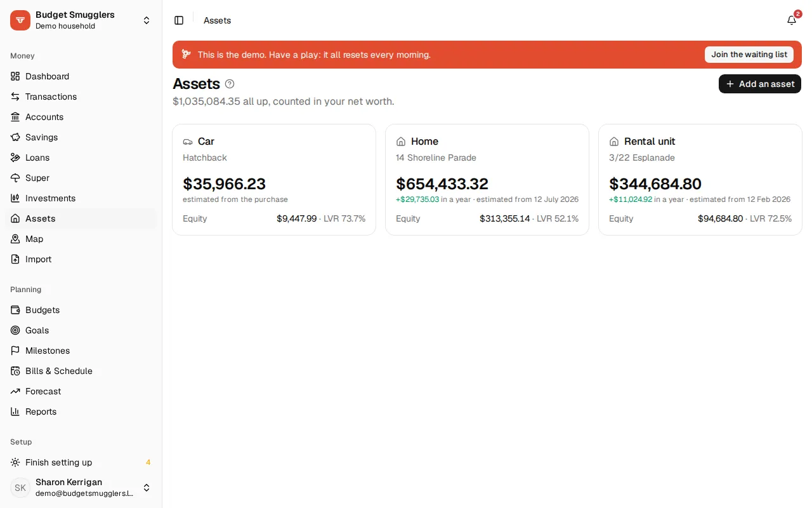The height and width of the screenshot is (508, 812).
Task: Click the +$11,024.92 gain figure
Action: pos(631,199)
